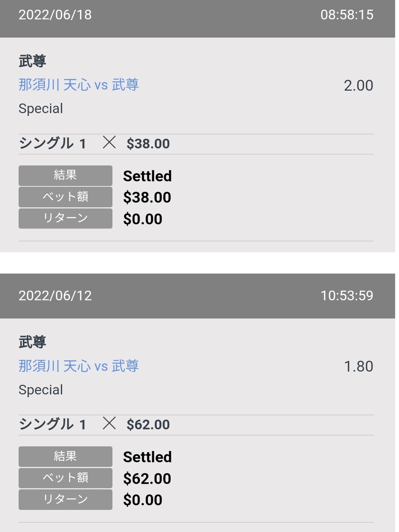
Task: Click the Special market label in the 2022/06/12 bet
Action: [x=41, y=390]
